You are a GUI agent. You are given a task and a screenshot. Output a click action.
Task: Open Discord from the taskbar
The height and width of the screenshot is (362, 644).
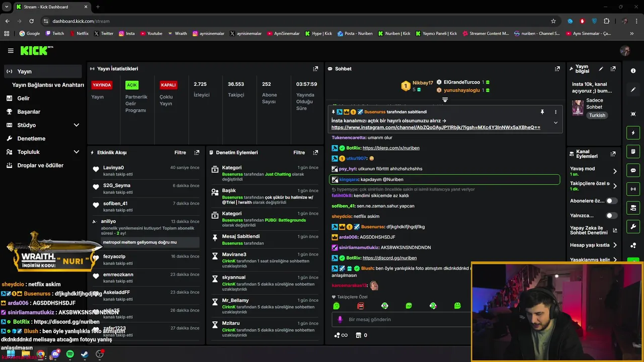coord(55,354)
